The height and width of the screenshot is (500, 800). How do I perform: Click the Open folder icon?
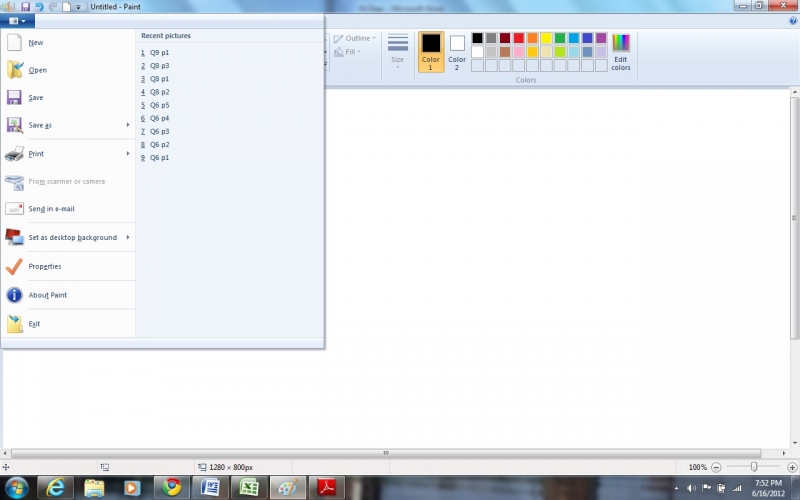[14, 70]
